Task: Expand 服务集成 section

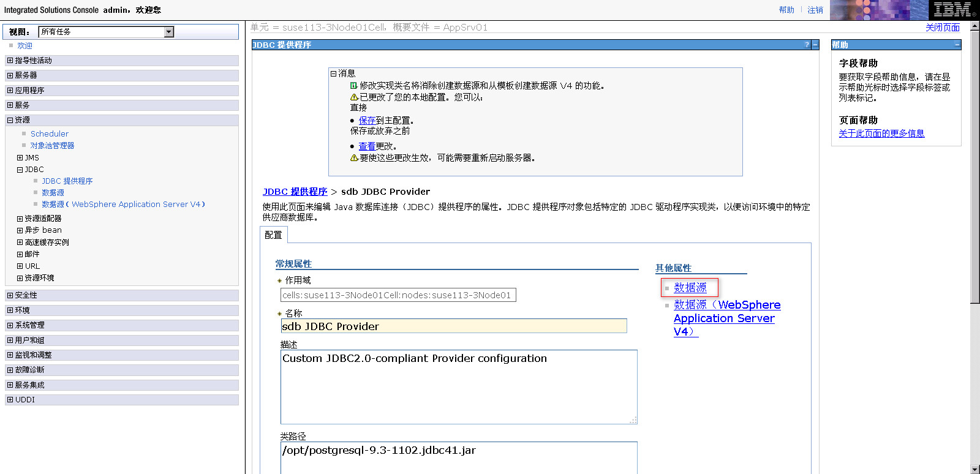Action: click(10, 385)
